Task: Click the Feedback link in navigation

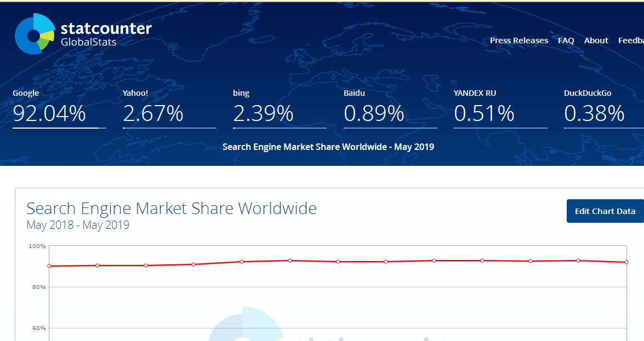Action: click(x=631, y=41)
